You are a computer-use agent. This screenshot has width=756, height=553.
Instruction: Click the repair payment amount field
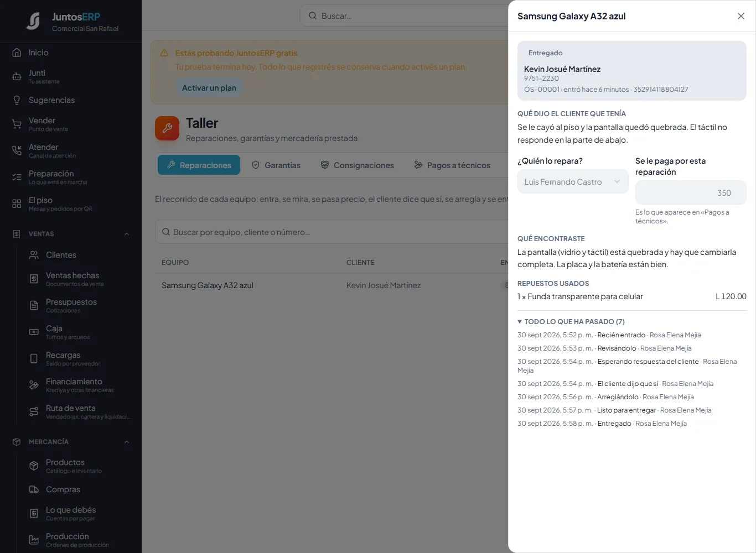pyautogui.click(x=691, y=192)
